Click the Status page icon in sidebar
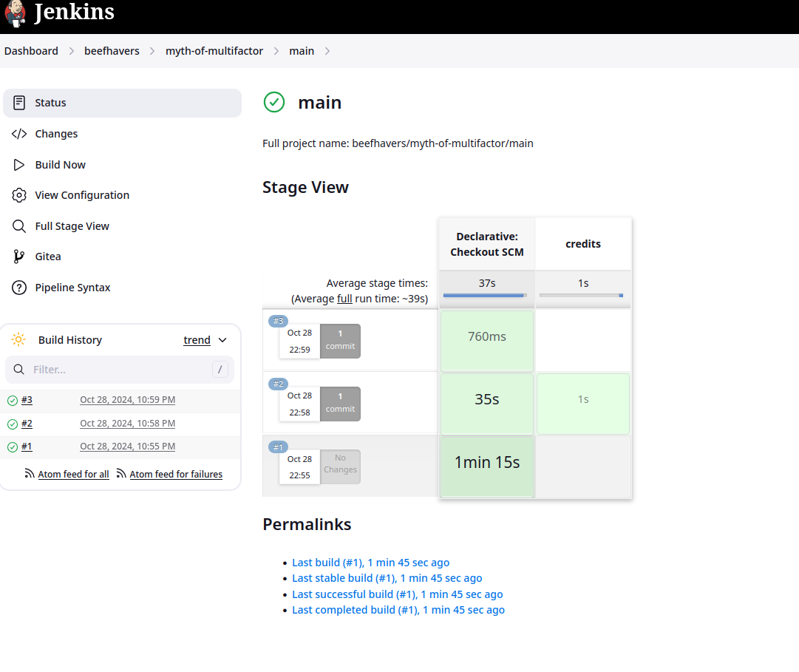The height and width of the screenshot is (672, 799). click(x=20, y=103)
